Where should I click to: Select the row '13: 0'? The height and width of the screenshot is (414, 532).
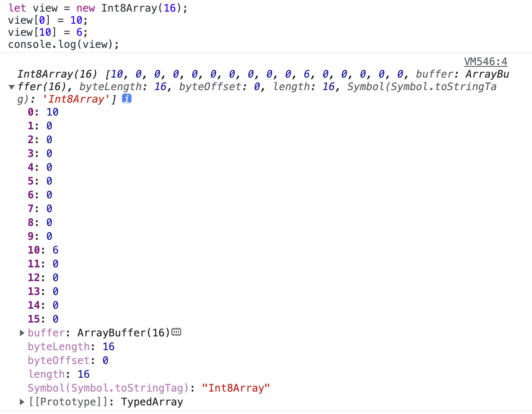point(43,292)
